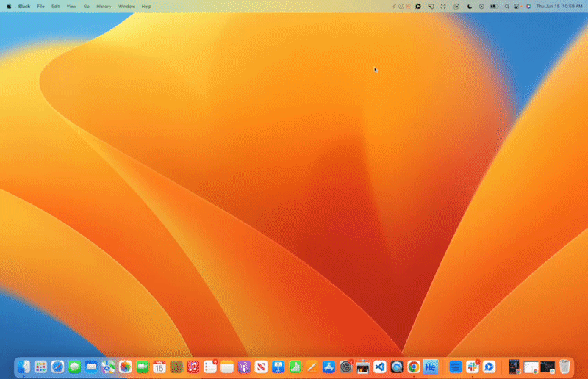Launch Keynote from the Dock
Viewport: 588px width, 379px height.
coord(278,367)
